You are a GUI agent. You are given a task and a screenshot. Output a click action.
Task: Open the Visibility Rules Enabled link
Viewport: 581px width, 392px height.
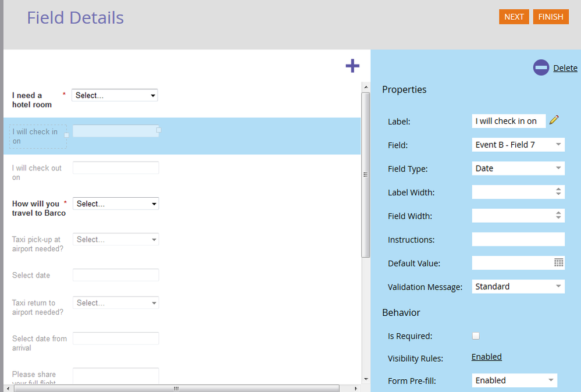click(486, 357)
